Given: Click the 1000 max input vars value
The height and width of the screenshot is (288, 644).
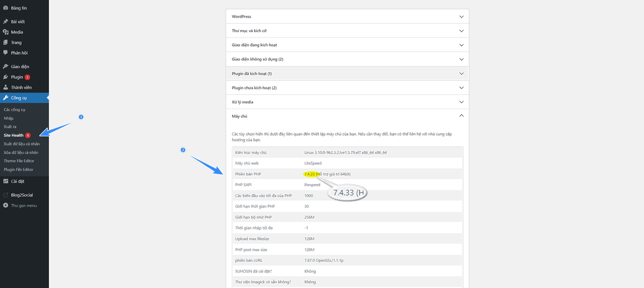Looking at the screenshot, I should tap(309, 195).
